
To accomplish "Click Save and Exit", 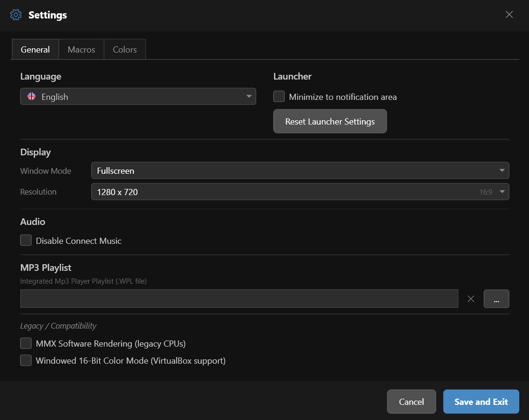I will pyautogui.click(x=481, y=402).
